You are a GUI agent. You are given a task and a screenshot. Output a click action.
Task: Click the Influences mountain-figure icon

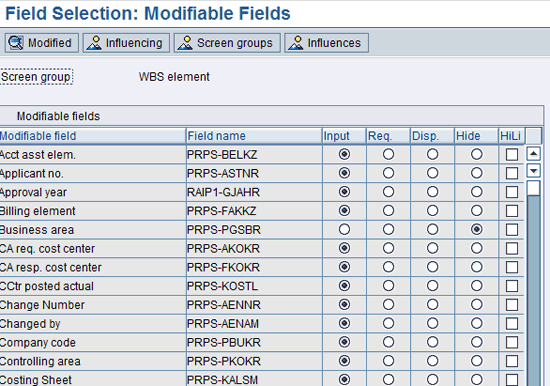point(296,43)
